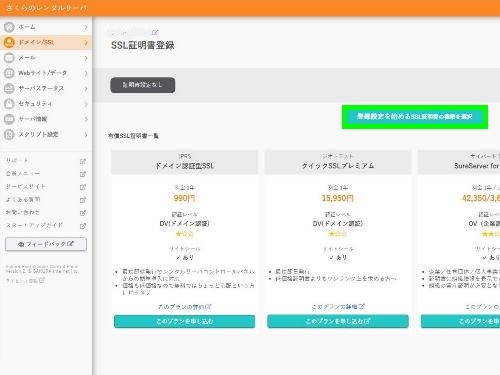The height and width of the screenshot is (375, 500).
Task: Click the Server Info icon in the sidebar
Action: [x=9, y=119]
